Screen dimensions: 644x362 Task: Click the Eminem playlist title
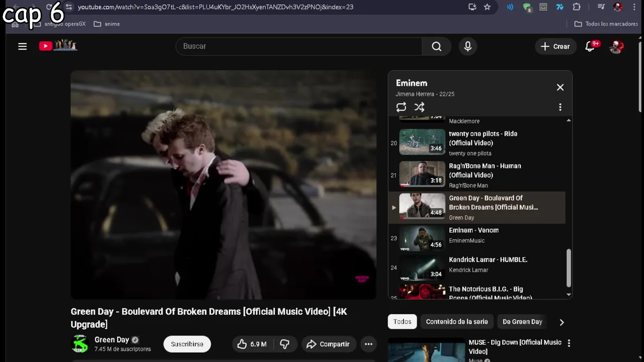[x=412, y=83]
